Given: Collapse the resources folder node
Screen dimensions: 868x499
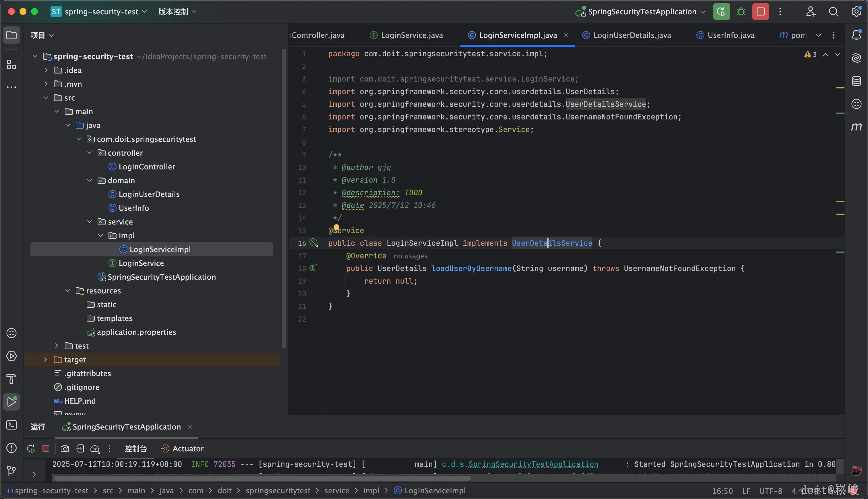Looking at the screenshot, I should click(68, 291).
